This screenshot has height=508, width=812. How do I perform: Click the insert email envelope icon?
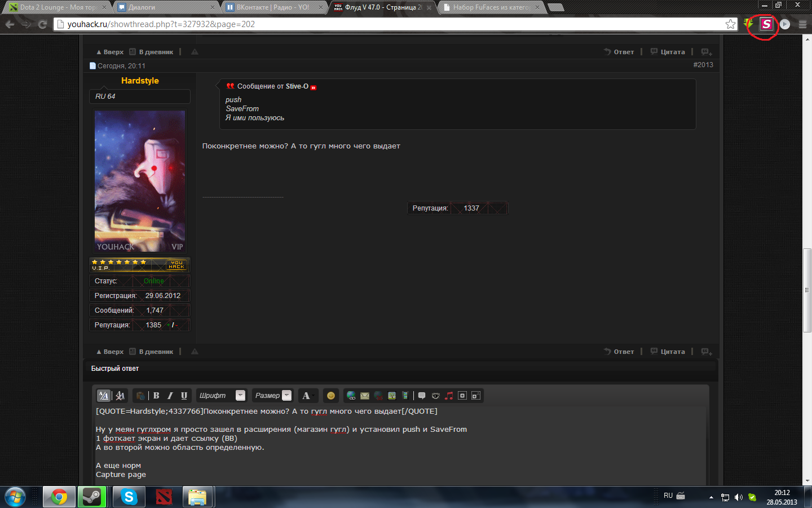pos(365,396)
